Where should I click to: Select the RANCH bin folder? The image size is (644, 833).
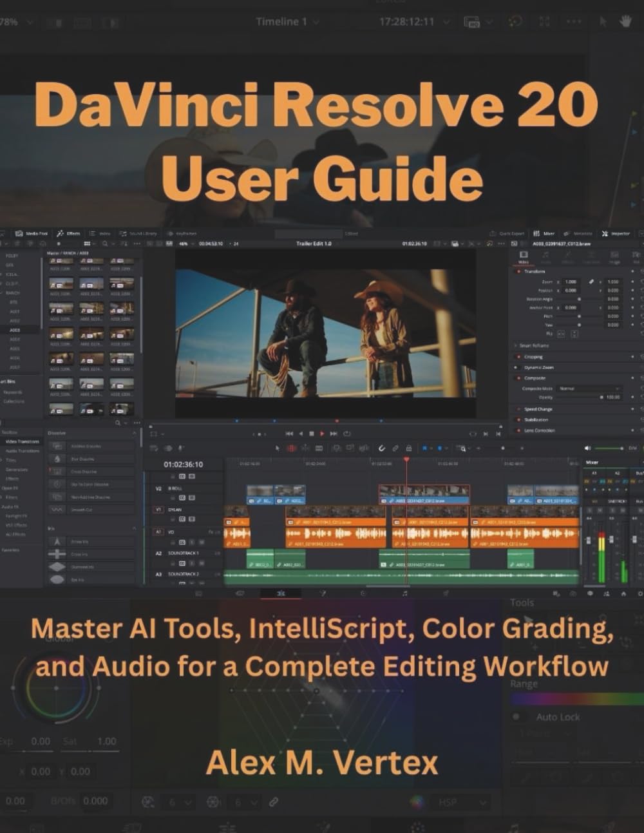tap(13, 292)
